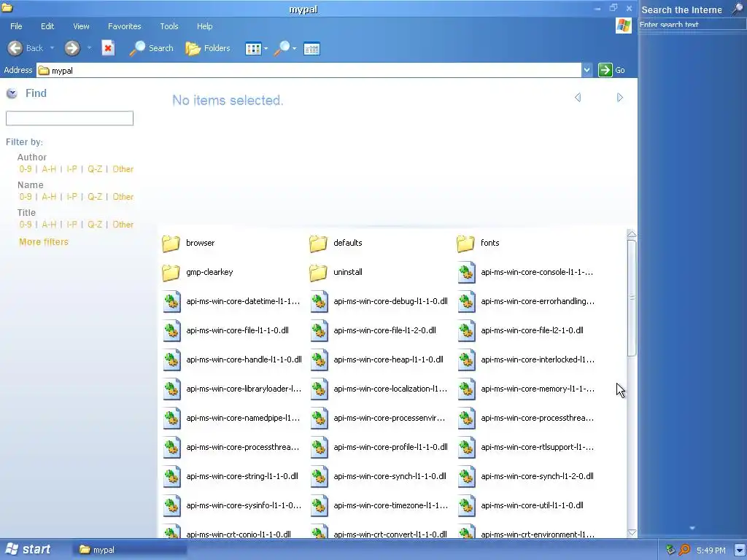
Task: Click the More filters link
Action: (44, 242)
